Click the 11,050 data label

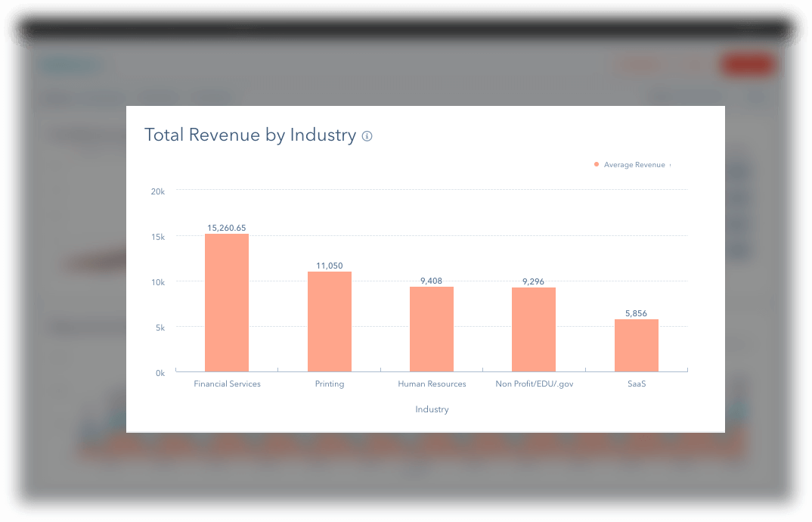pos(329,266)
